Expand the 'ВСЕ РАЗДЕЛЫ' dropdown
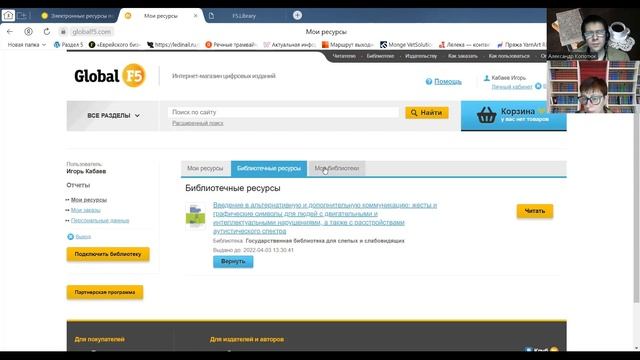 pyautogui.click(x=113, y=116)
